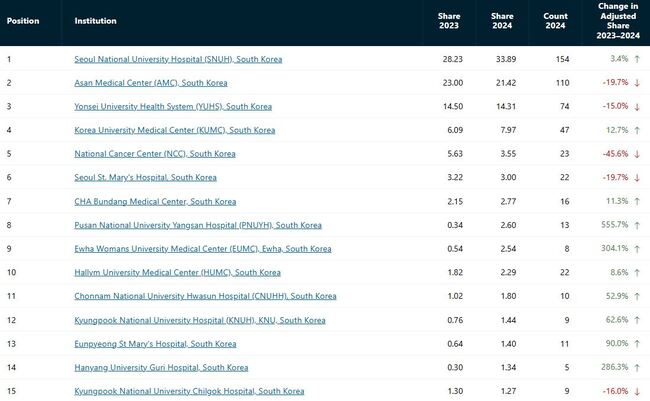
Task: Click down arrow beside -45.6% change
Action: [x=637, y=154]
